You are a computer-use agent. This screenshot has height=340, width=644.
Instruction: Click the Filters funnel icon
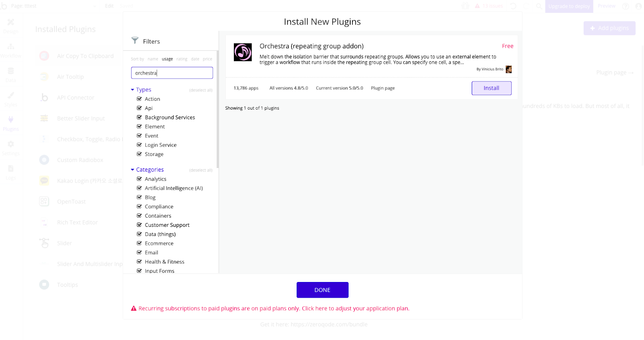click(135, 40)
